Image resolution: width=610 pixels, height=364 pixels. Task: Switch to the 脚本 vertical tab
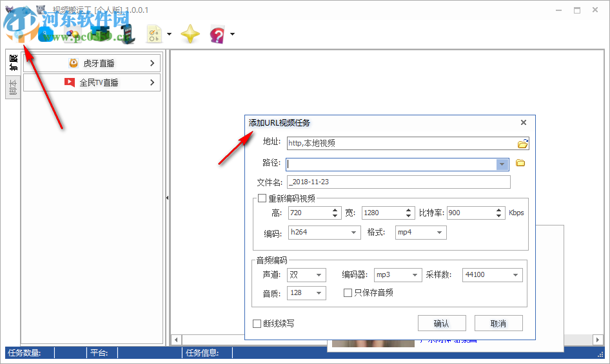click(x=13, y=88)
